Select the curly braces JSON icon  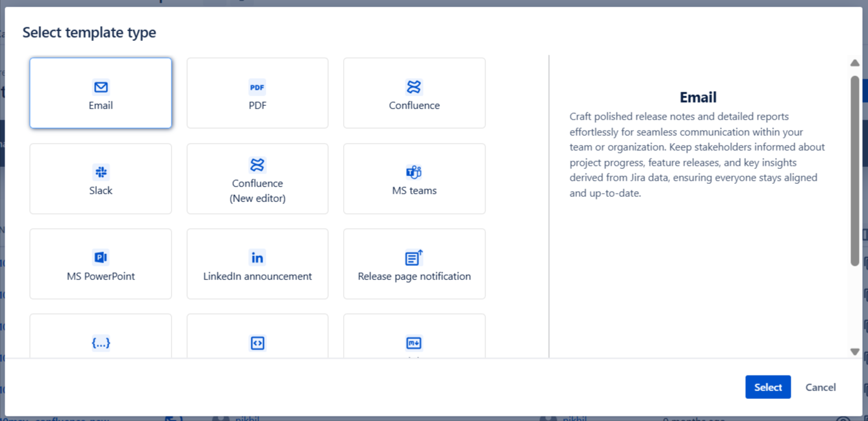click(101, 342)
